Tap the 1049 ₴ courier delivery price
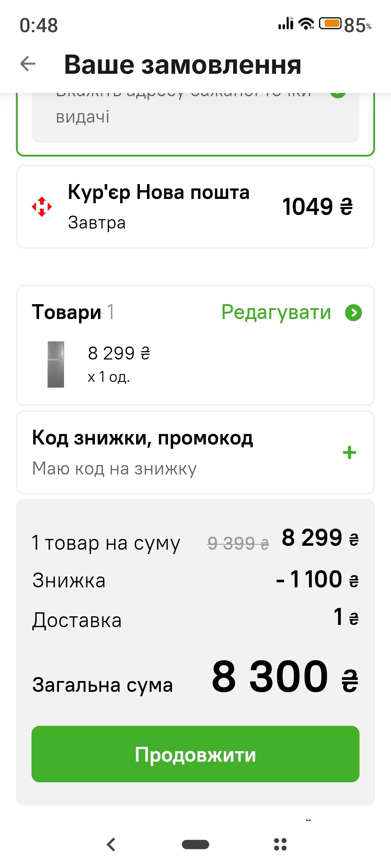The width and height of the screenshot is (391, 868). click(317, 207)
